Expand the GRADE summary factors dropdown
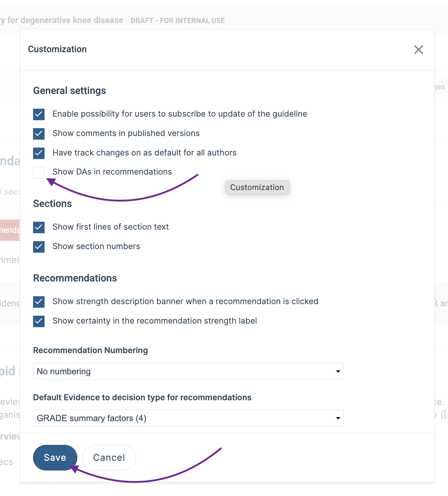The height and width of the screenshot is (496, 448). tap(188, 418)
